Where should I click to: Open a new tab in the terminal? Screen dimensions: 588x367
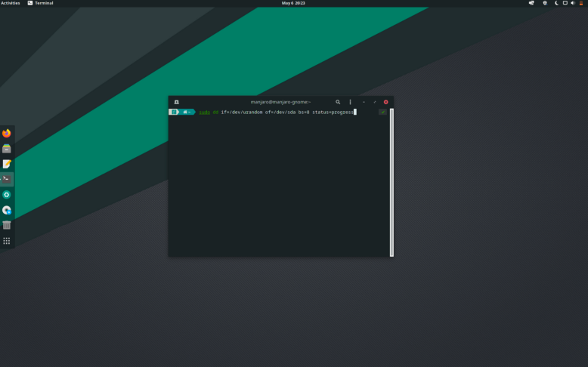[x=176, y=102]
